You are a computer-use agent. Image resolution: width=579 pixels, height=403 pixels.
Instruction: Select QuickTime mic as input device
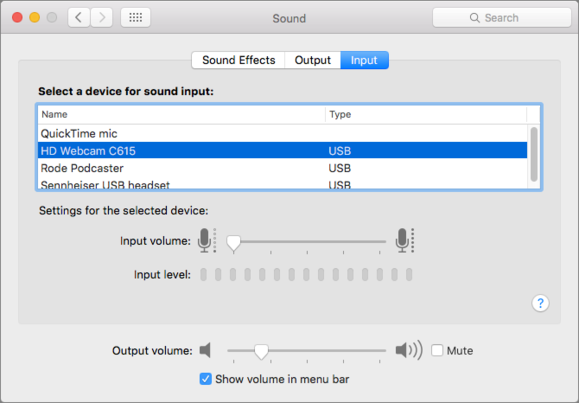(282, 133)
